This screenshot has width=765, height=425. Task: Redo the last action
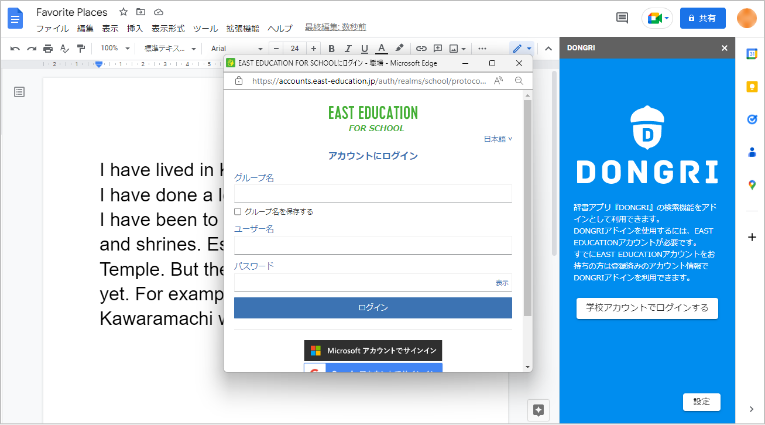[32, 48]
